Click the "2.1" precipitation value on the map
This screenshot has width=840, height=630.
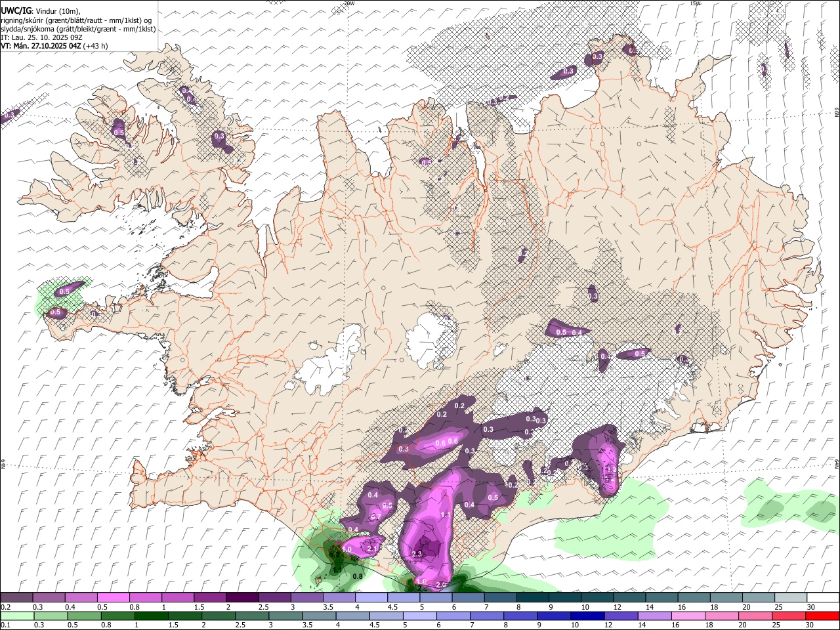click(373, 549)
